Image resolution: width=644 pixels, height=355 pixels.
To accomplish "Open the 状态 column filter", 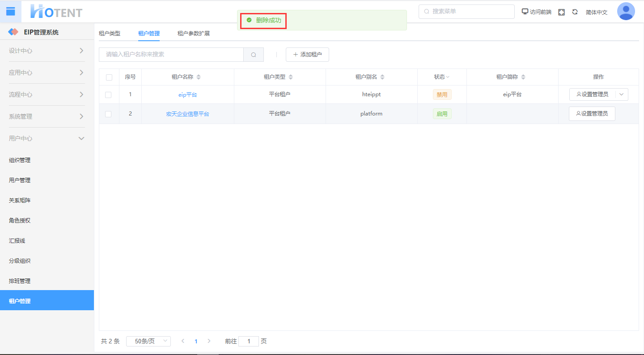I will (x=442, y=77).
